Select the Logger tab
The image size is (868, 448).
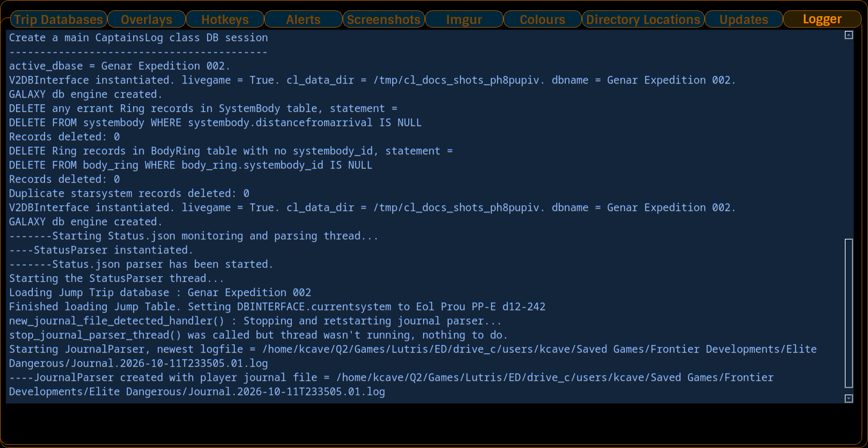[822, 19]
